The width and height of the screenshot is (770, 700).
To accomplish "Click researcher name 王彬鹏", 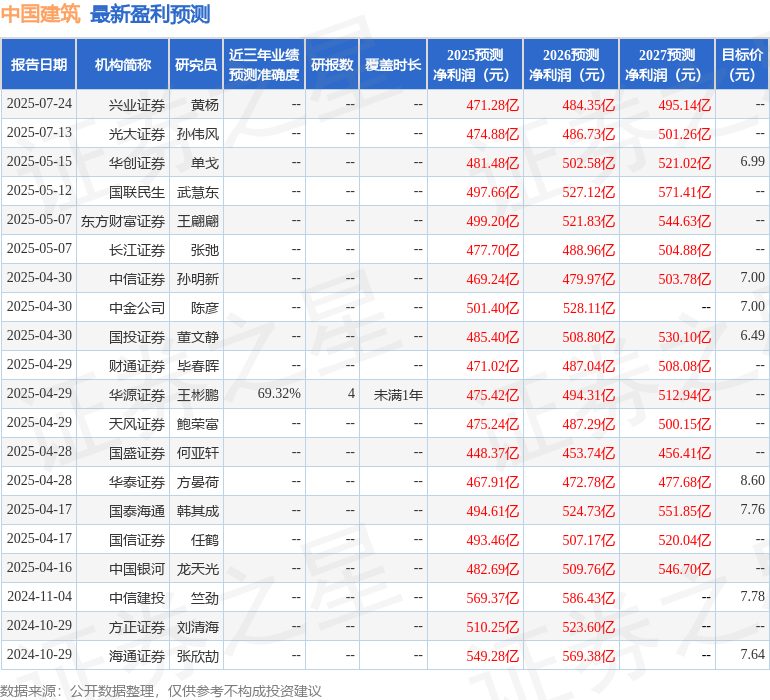I will click(x=198, y=395).
